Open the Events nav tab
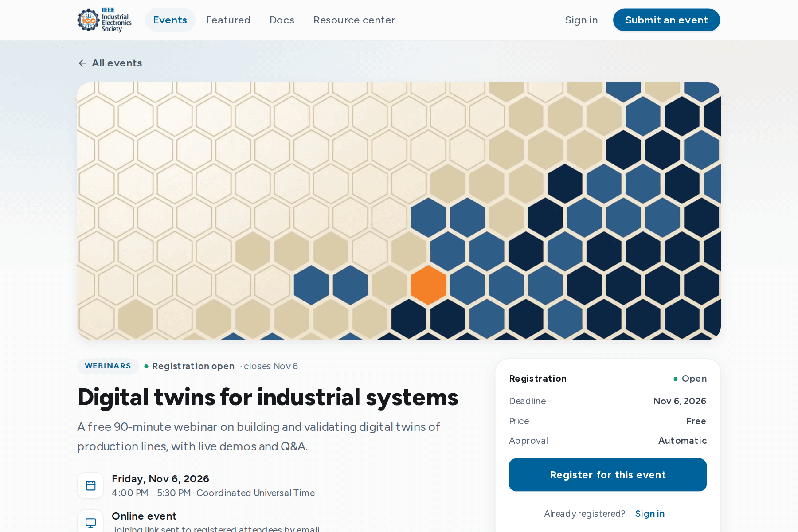 pyautogui.click(x=170, y=20)
